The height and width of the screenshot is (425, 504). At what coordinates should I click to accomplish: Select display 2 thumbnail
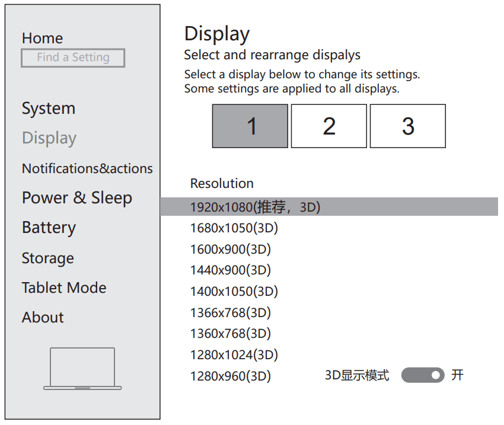coord(329,126)
